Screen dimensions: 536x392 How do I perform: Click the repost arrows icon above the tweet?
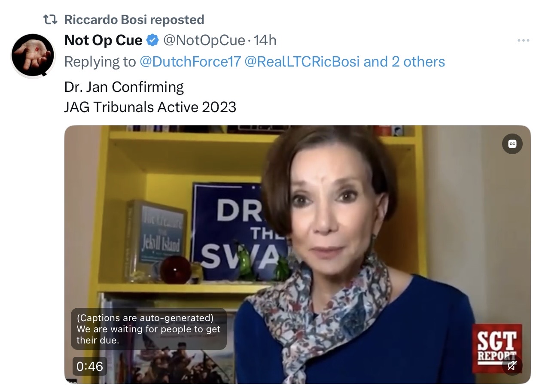[x=51, y=19]
